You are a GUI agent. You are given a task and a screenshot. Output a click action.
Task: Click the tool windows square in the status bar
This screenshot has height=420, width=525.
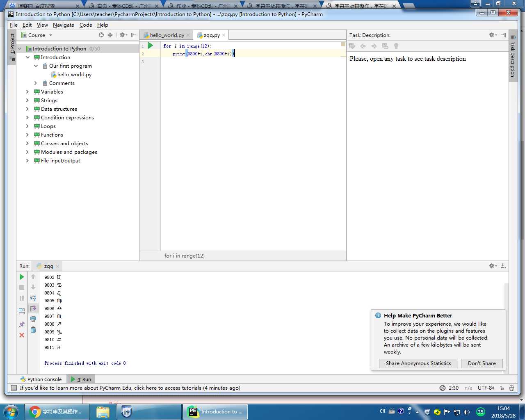click(14, 388)
